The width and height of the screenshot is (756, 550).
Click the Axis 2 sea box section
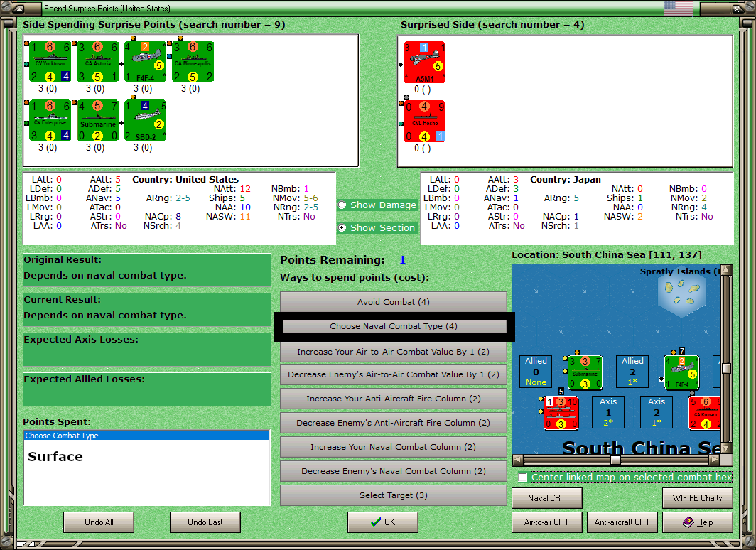click(657, 412)
